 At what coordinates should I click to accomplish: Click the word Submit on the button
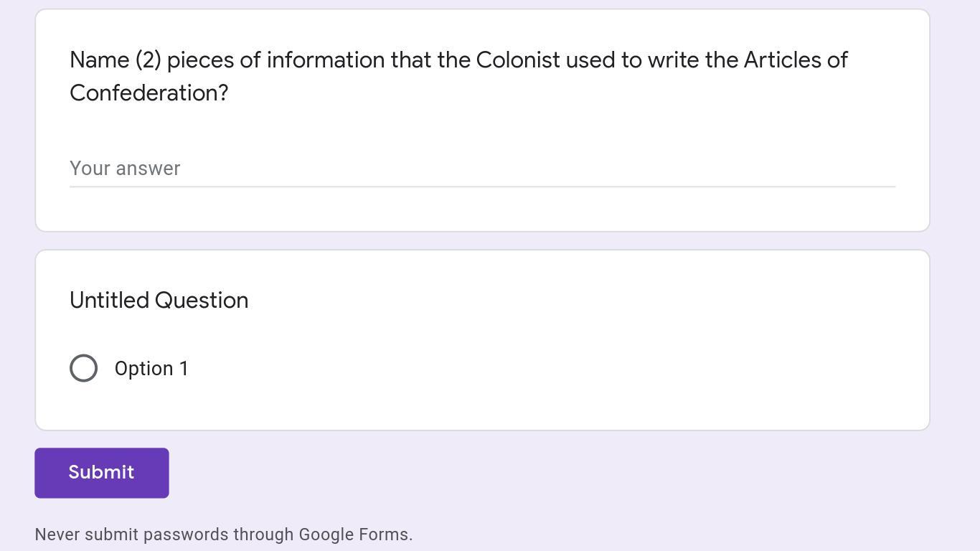101,472
